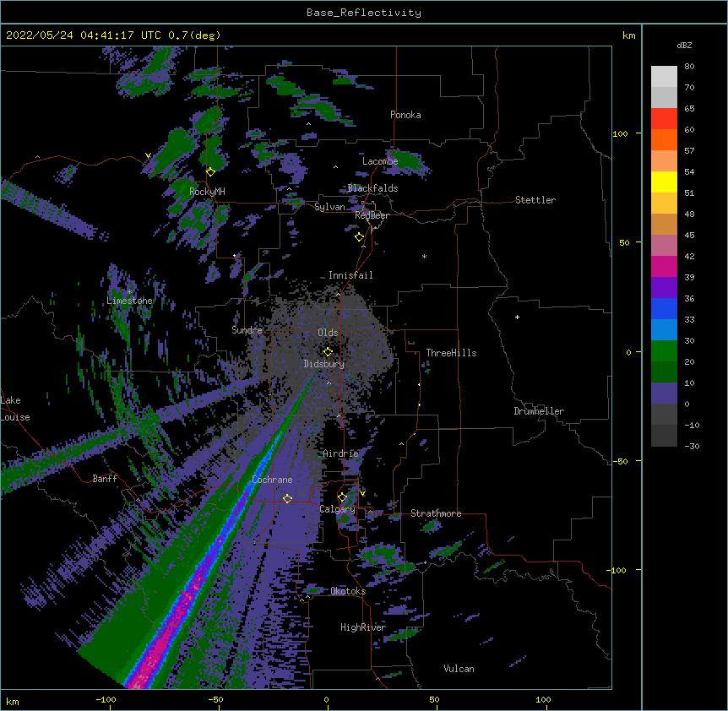
Task: Click the -30 value at the legend bottom
Action: click(x=692, y=446)
